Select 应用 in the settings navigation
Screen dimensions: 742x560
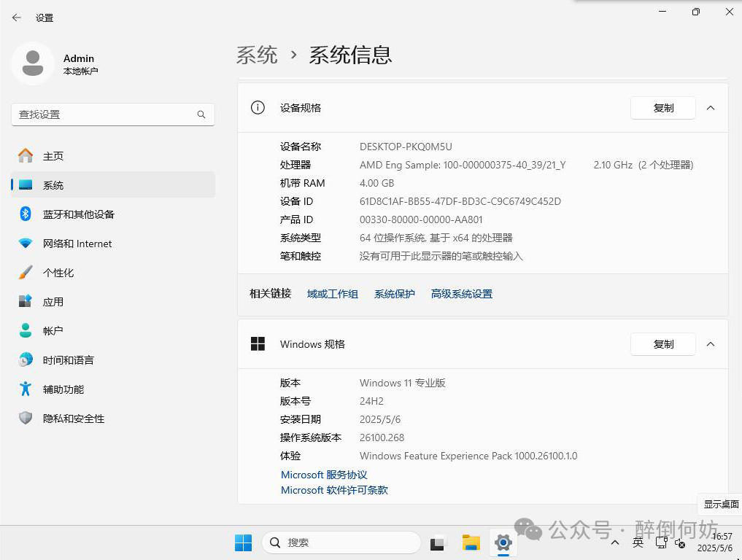[x=53, y=302]
